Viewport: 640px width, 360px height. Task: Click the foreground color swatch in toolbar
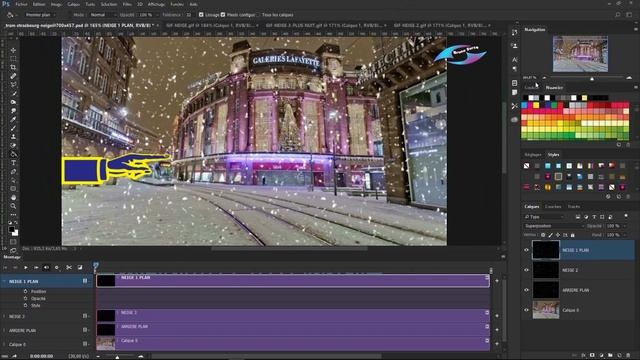point(11,230)
